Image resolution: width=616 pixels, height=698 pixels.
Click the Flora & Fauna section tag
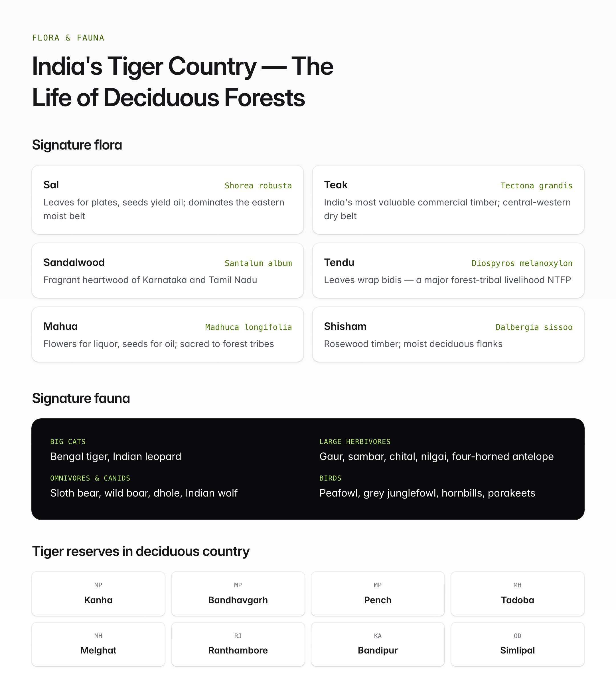coord(68,38)
